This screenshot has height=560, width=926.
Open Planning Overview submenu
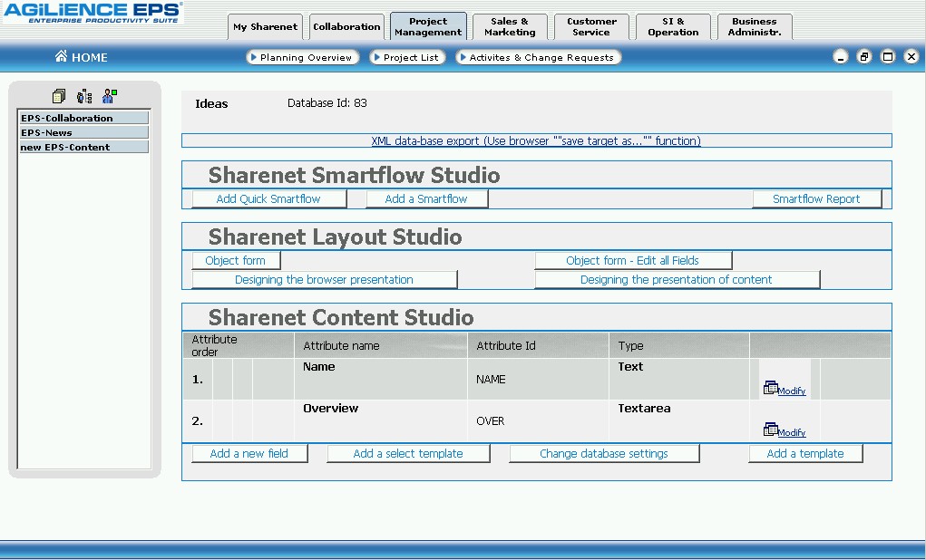(x=300, y=57)
